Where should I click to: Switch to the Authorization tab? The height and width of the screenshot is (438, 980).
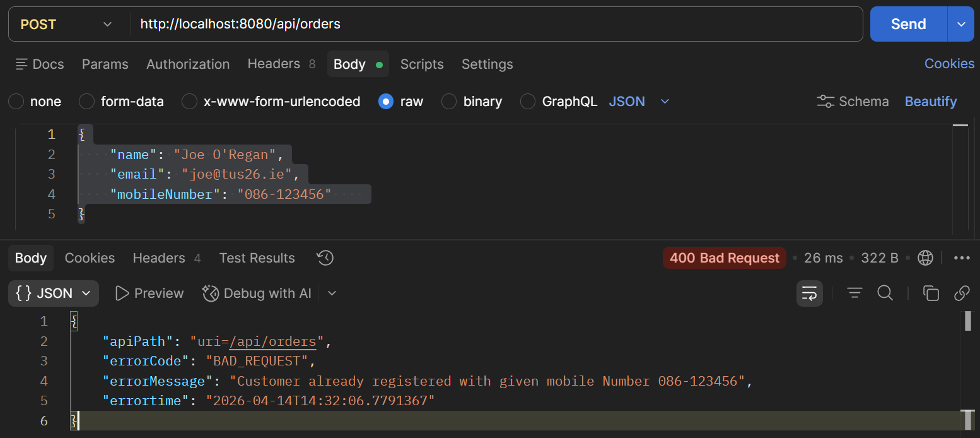(188, 64)
